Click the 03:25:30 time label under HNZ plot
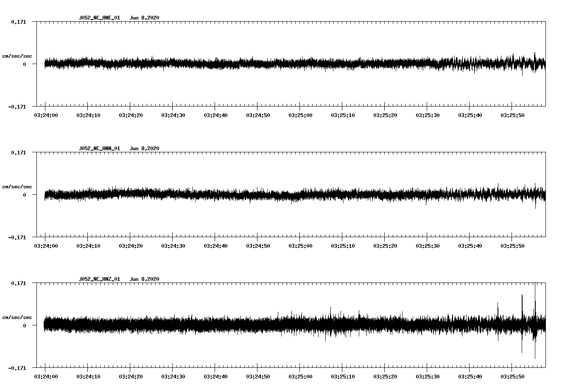Screen dimensions: 576x392 [427, 377]
